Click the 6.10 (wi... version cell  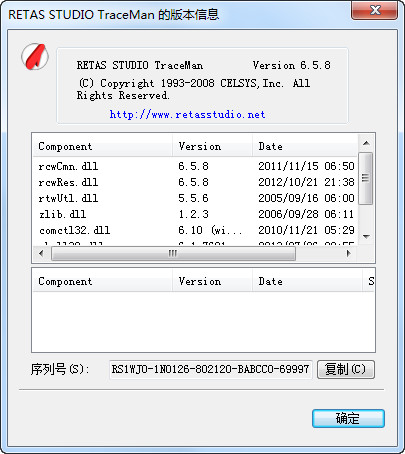click(210, 230)
